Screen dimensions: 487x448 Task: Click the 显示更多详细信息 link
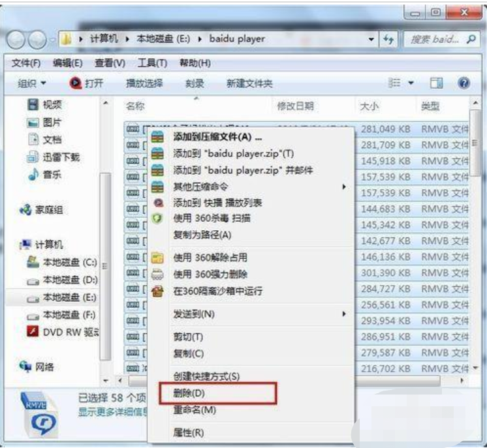pos(114,412)
